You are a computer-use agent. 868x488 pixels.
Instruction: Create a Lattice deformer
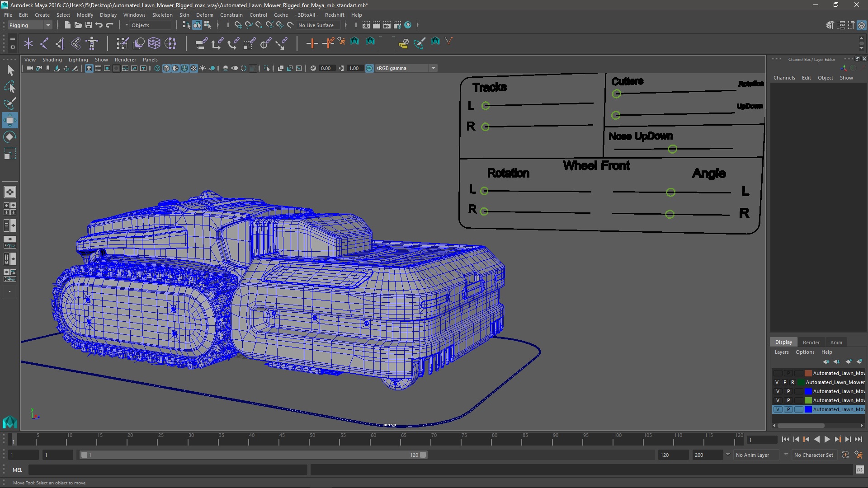[x=154, y=43]
